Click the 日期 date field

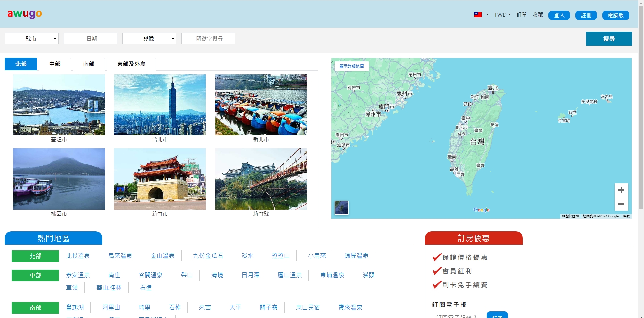(x=90, y=39)
